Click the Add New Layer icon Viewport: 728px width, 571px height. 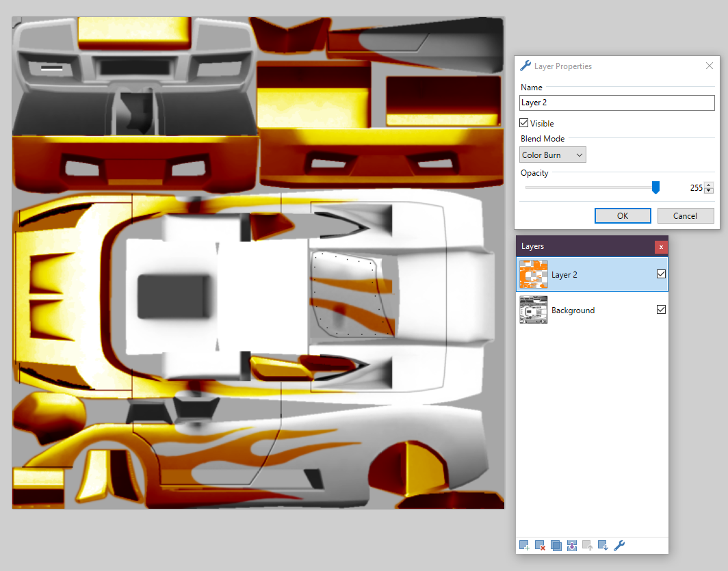pos(524,545)
